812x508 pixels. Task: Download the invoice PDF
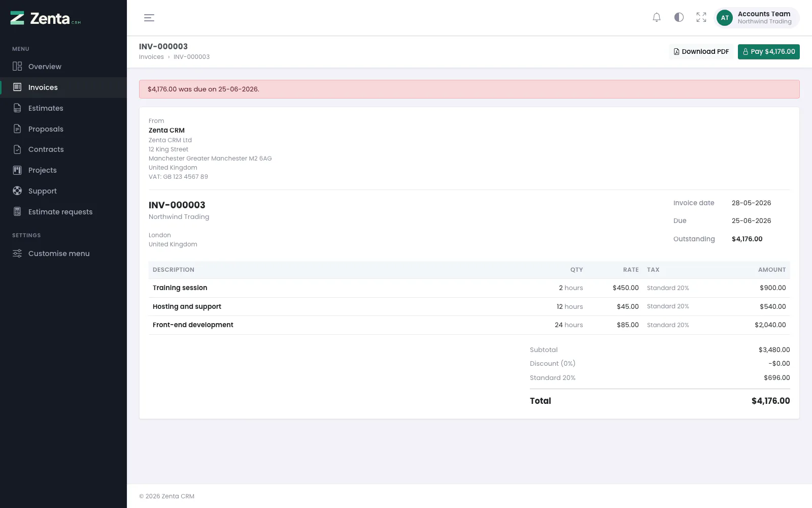[701, 52]
